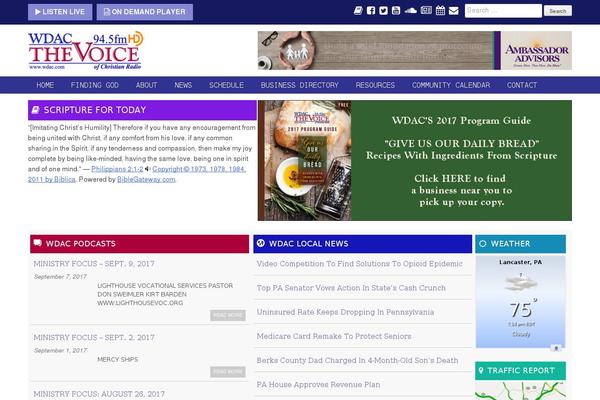The height and width of the screenshot is (400, 600).
Task: Click the WDAC Podcasts section header
Action: coord(139,244)
